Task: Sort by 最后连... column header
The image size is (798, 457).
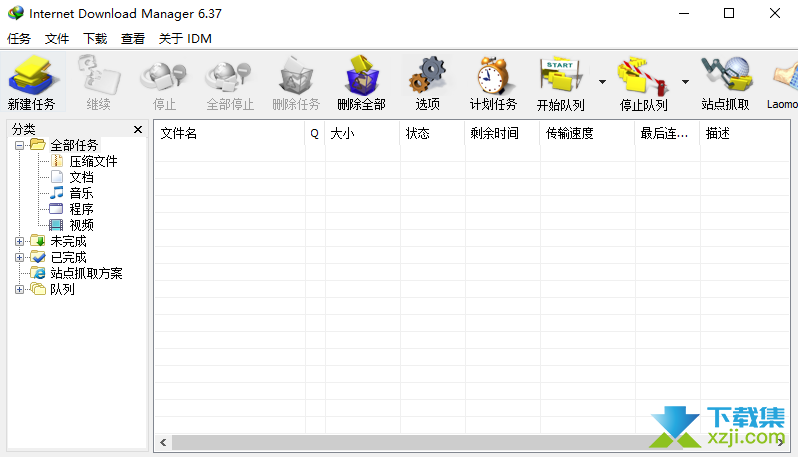Action: click(x=668, y=133)
